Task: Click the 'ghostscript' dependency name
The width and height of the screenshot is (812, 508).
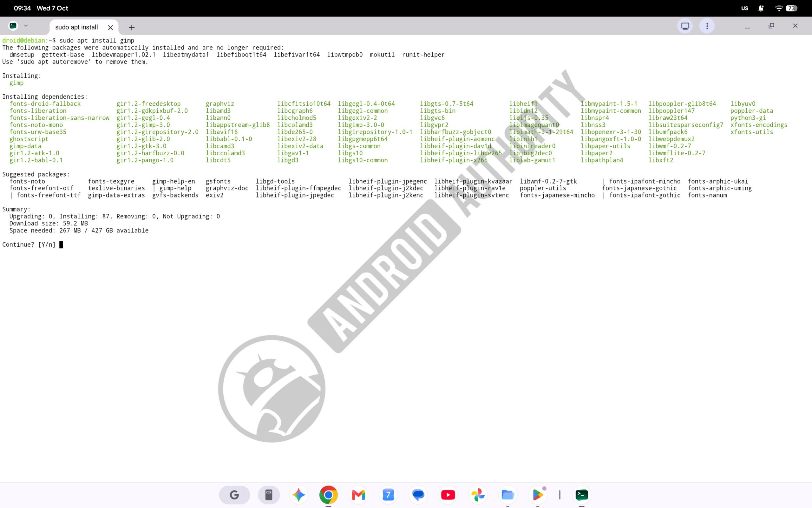Action: tap(29, 139)
